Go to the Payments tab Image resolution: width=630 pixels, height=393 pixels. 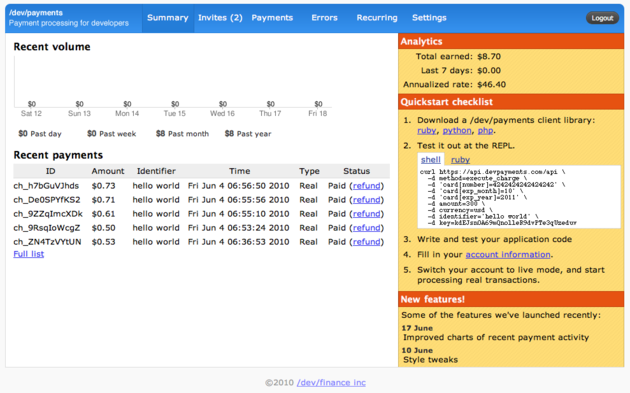tap(272, 18)
